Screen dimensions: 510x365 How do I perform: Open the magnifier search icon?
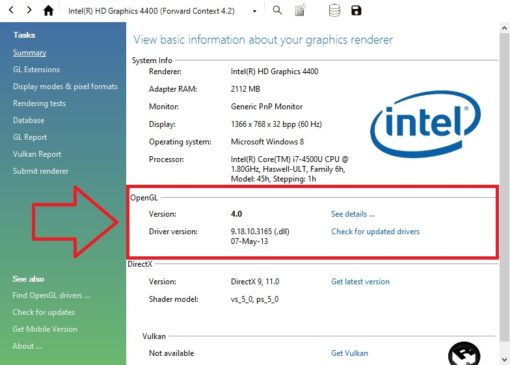pos(277,10)
